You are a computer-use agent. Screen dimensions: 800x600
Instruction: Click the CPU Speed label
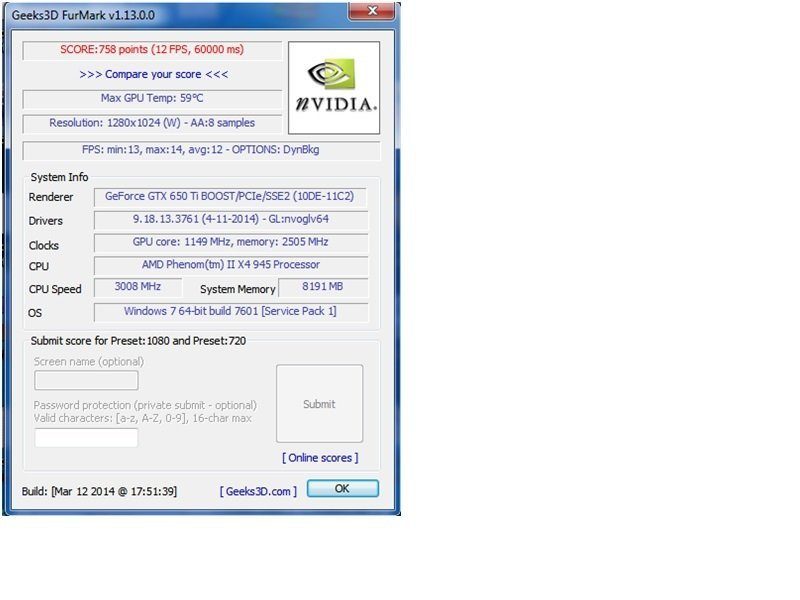click(55, 289)
